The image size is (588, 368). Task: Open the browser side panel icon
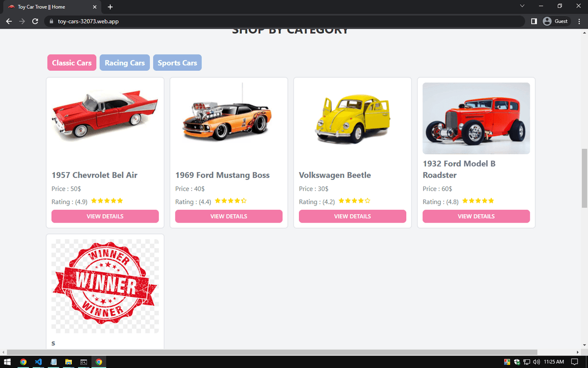coord(534,21)
